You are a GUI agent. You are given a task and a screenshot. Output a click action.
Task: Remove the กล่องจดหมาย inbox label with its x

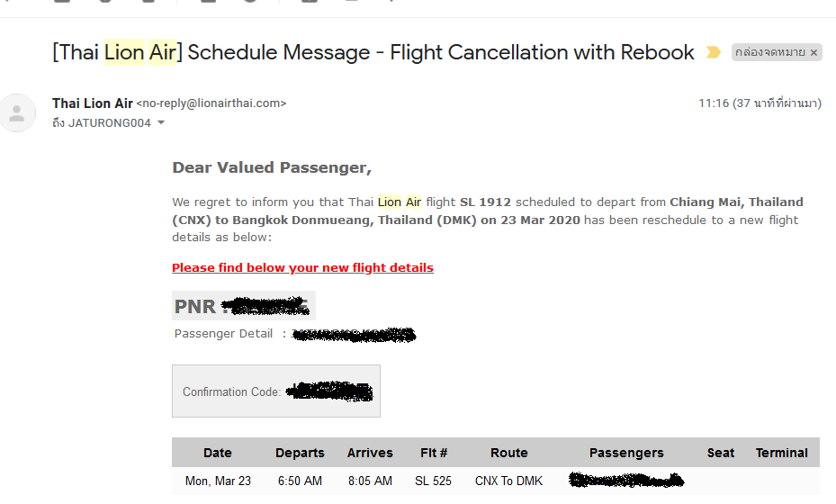(x=814, y=53)
